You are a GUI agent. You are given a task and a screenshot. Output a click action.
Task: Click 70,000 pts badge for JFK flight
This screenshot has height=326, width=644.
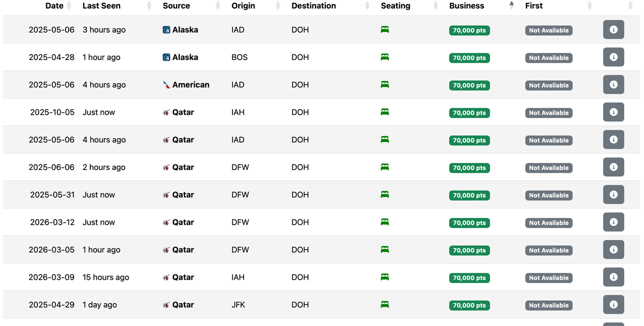pos(469,305)
